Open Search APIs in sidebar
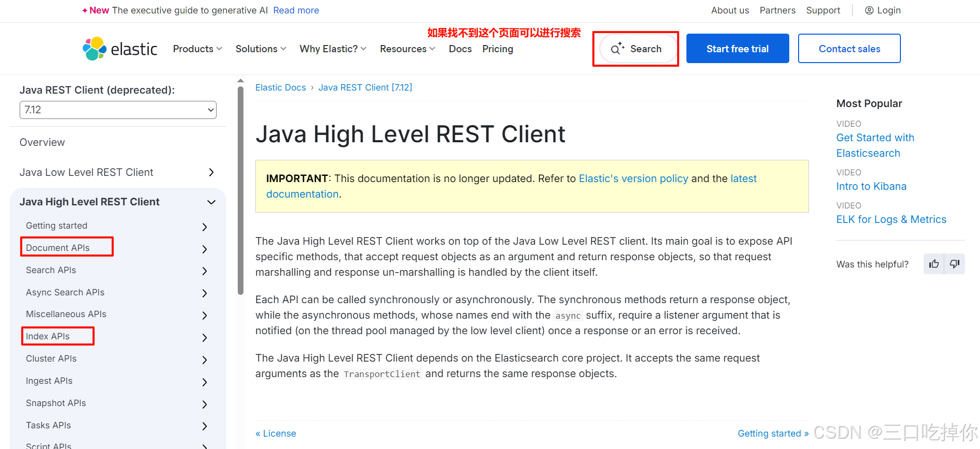 pos(51,270)
